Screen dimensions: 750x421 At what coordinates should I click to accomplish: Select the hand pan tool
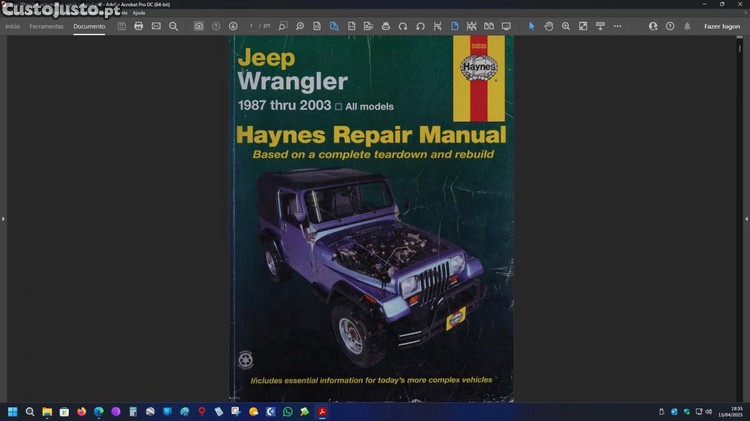tap(549, 26)
